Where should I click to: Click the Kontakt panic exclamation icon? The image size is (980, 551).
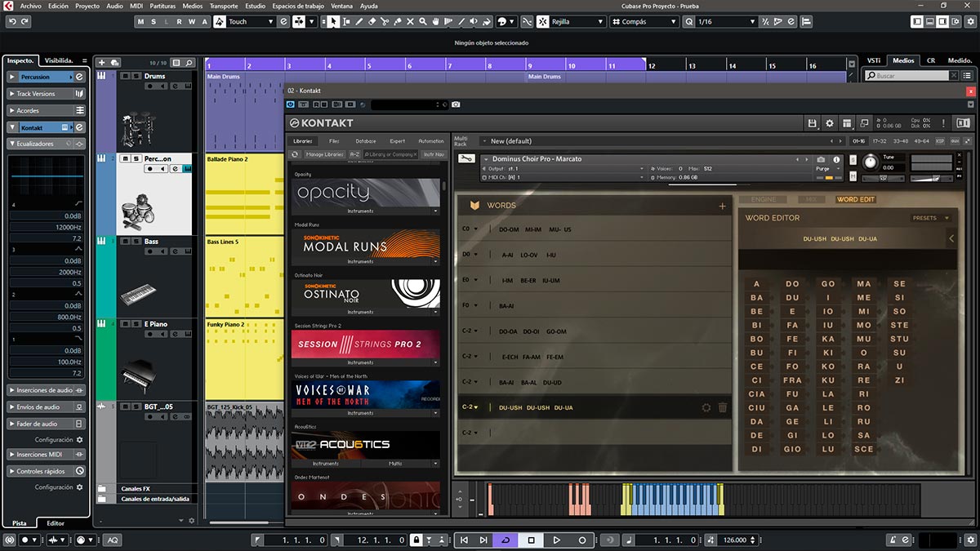point(942,123)
